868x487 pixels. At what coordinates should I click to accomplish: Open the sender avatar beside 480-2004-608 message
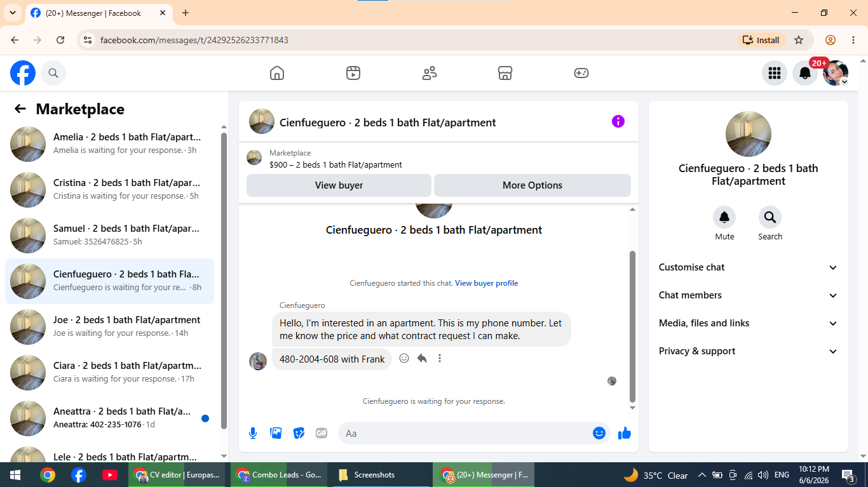tap(258, 361)
